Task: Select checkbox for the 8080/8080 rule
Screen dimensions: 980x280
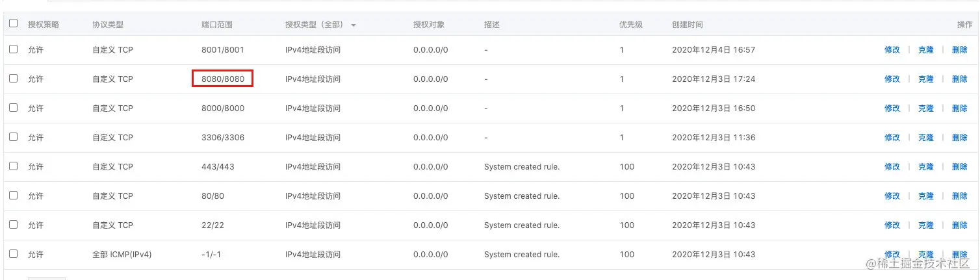Action: point(13,79)
